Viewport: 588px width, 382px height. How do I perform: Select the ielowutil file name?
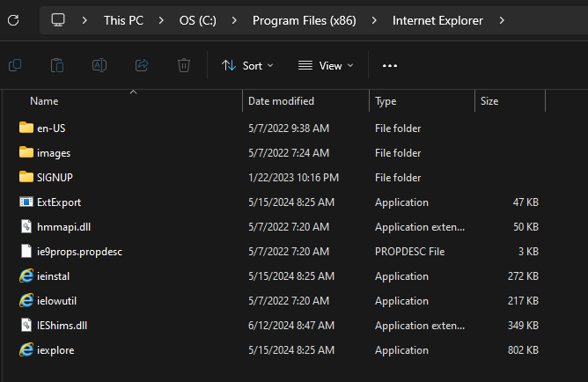pyautogui.click(x=56, y=301)
